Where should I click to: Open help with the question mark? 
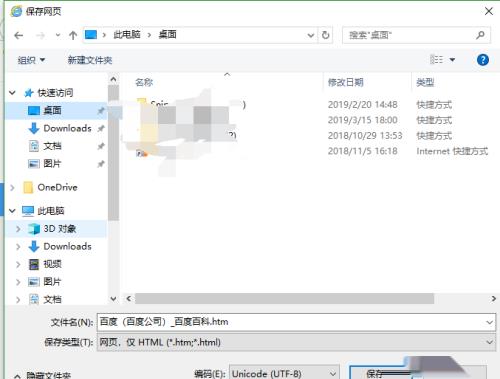tap(483, 60)
